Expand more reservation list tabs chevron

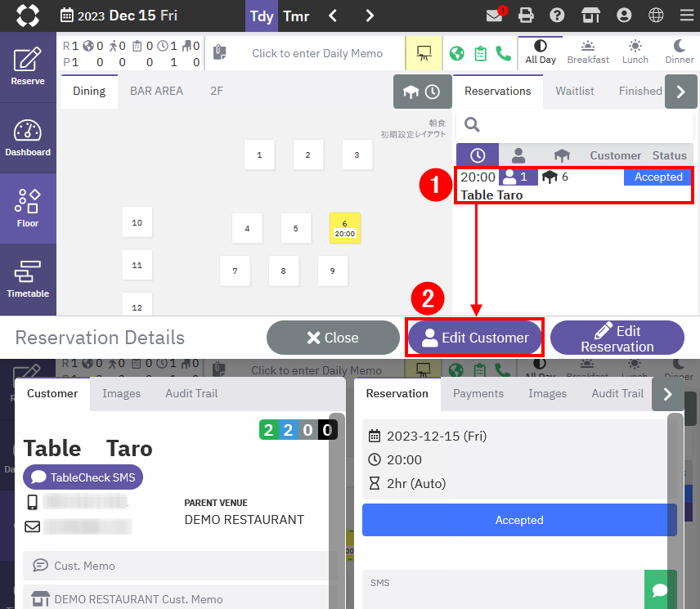680,92
